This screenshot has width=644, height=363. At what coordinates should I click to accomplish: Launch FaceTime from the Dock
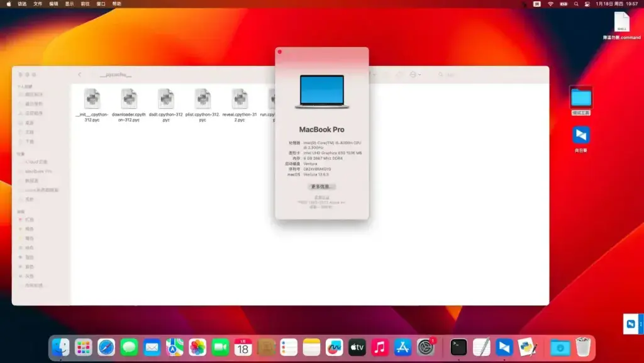220,348
